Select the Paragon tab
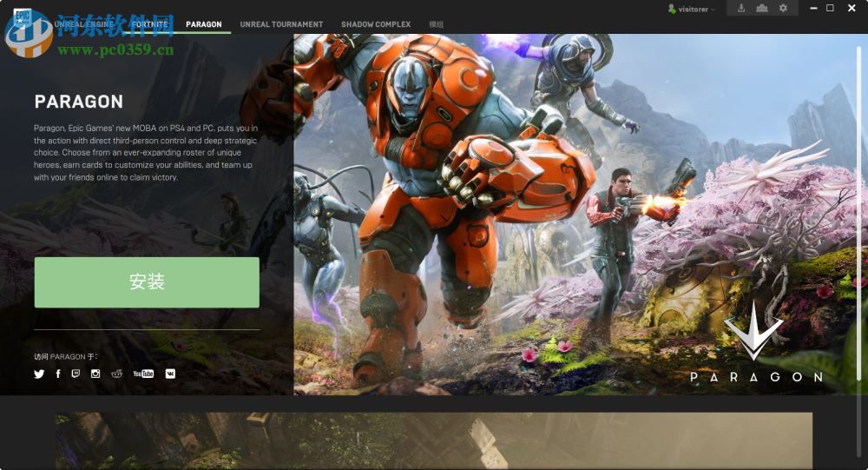The height and width of the screenshot is (470, 868). [204, 24]
